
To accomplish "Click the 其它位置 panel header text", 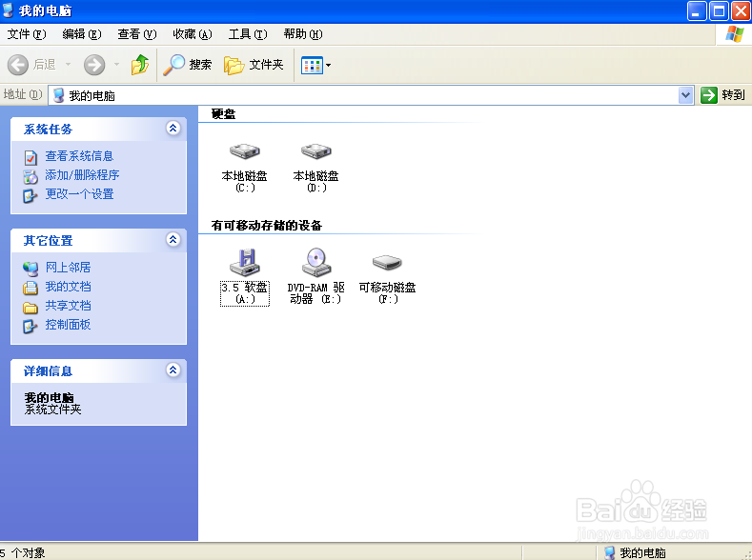I will coord(48,241).
